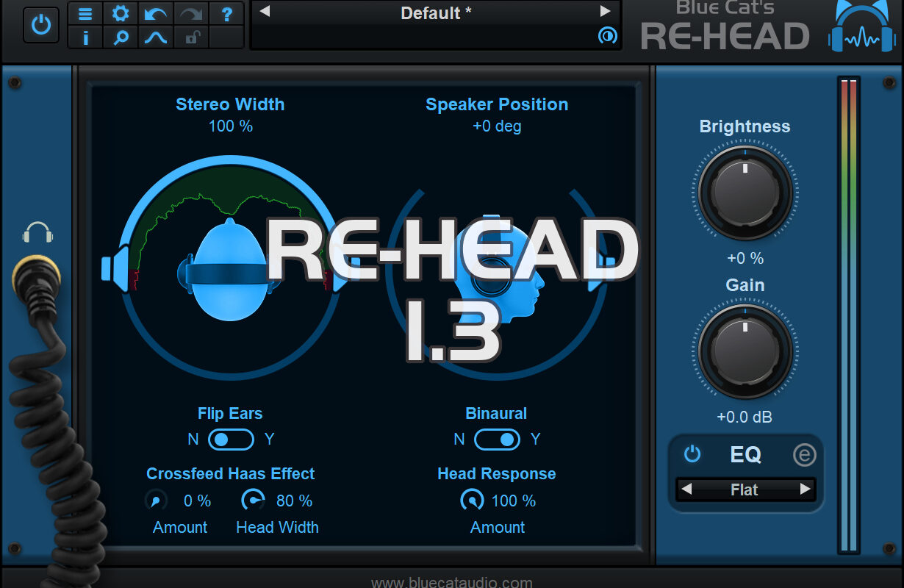This screenshot has width=904, height=588.
Task: Click the Stereo Width label
Action: click(x=230, y=104)
